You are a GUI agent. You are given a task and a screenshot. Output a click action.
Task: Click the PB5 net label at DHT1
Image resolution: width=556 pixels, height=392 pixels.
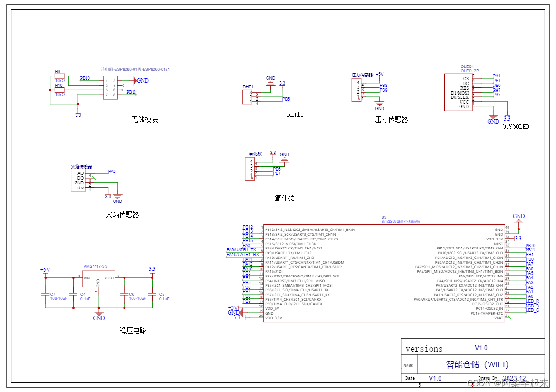click(286, 99)
